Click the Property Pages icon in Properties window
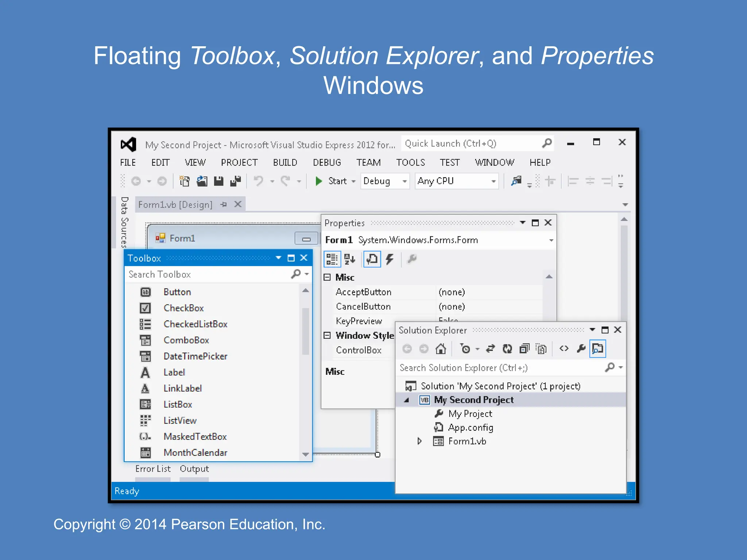 click(x=372, y=259)
